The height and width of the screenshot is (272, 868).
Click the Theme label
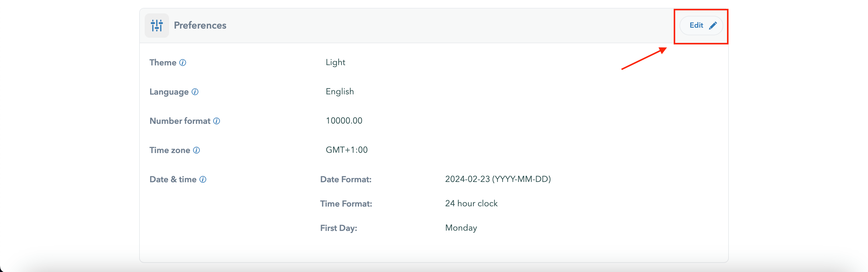(163, 63)
